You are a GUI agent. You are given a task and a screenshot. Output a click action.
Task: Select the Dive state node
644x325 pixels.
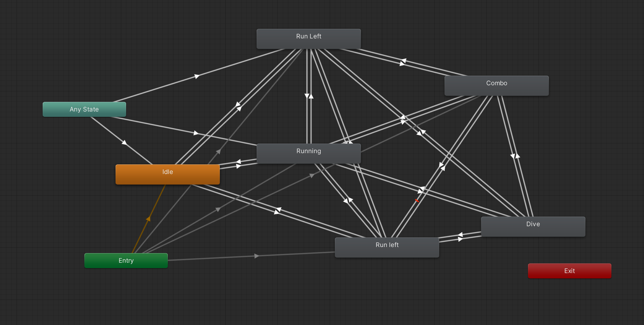pyautogui.click(x=533, y=226)
